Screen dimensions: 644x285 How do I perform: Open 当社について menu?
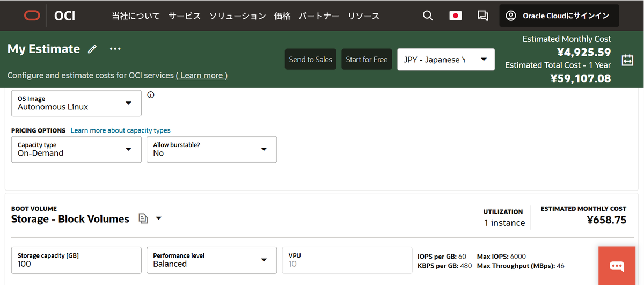tap(136, 16)
